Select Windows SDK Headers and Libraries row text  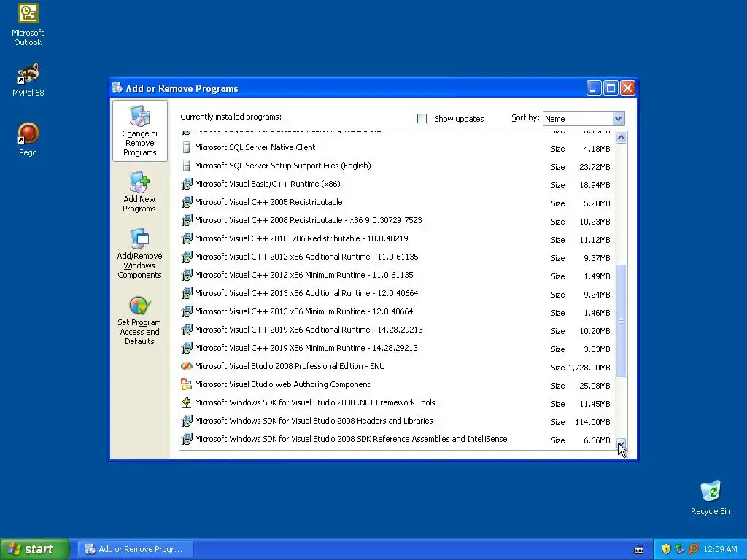(x=314, y=421)
